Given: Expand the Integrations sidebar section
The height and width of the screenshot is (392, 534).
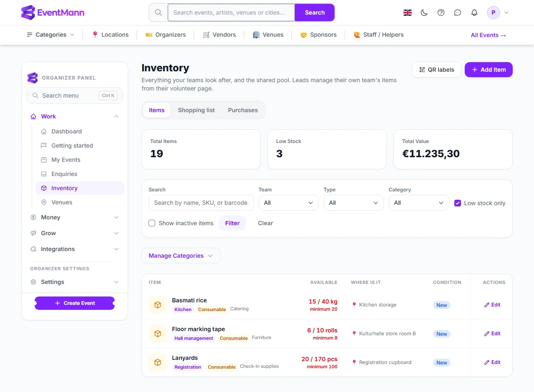Looking at the screenshot, I should point(75,249).
